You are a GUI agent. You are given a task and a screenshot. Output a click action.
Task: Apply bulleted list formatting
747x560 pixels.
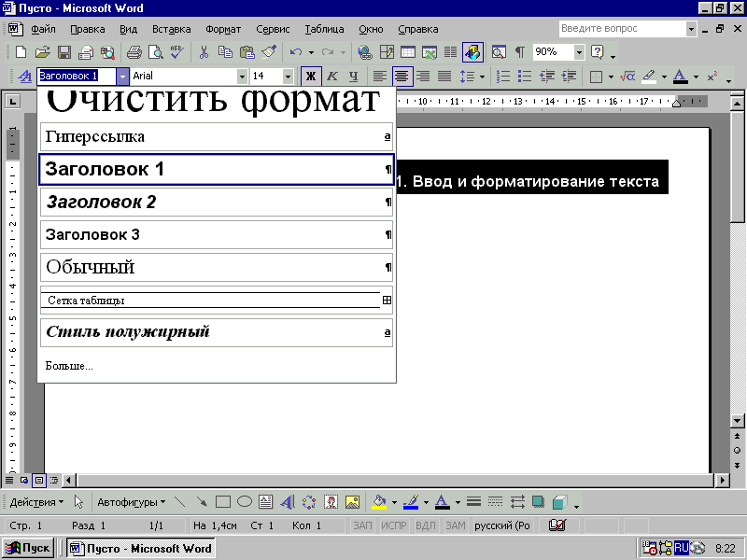(525, 77)
